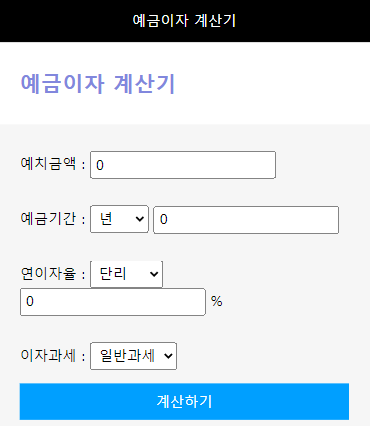
Task: Click the 계산하기 calculate button
Action: 184,401
